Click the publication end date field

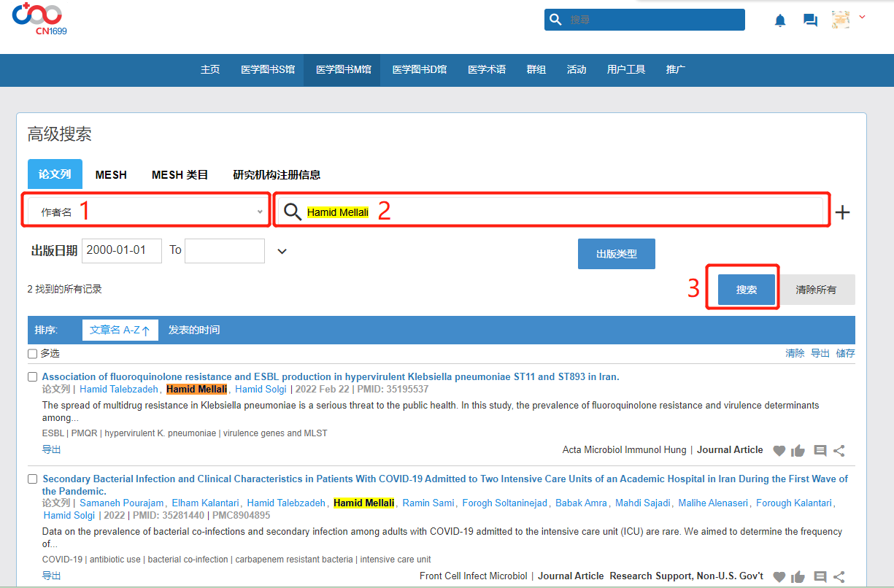[x=225, y=250]
